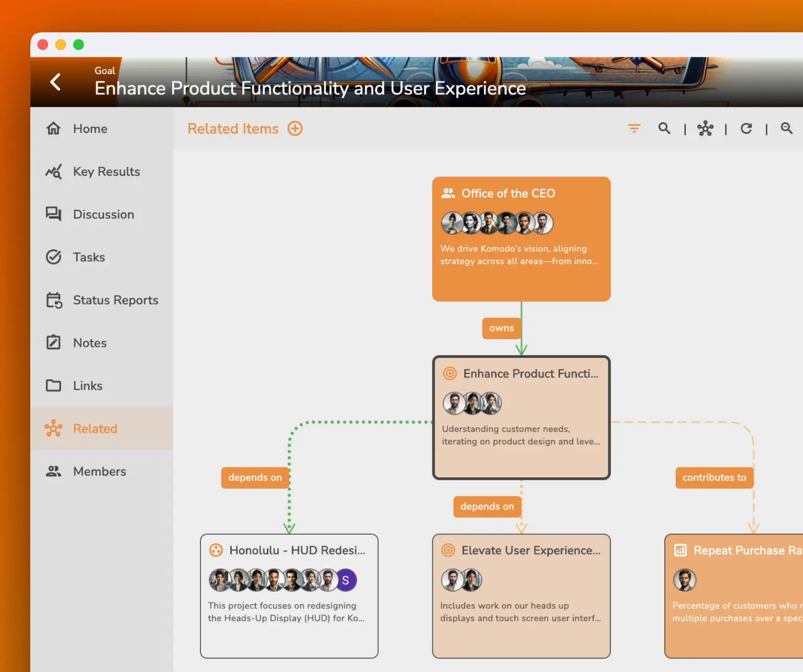Click the graph layout icon

705,128
